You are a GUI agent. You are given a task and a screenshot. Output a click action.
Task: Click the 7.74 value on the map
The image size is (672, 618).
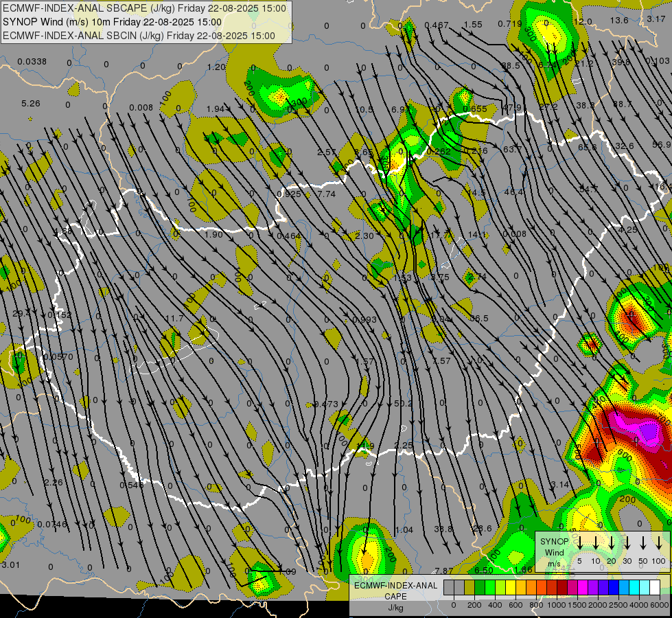pos(326,194)
